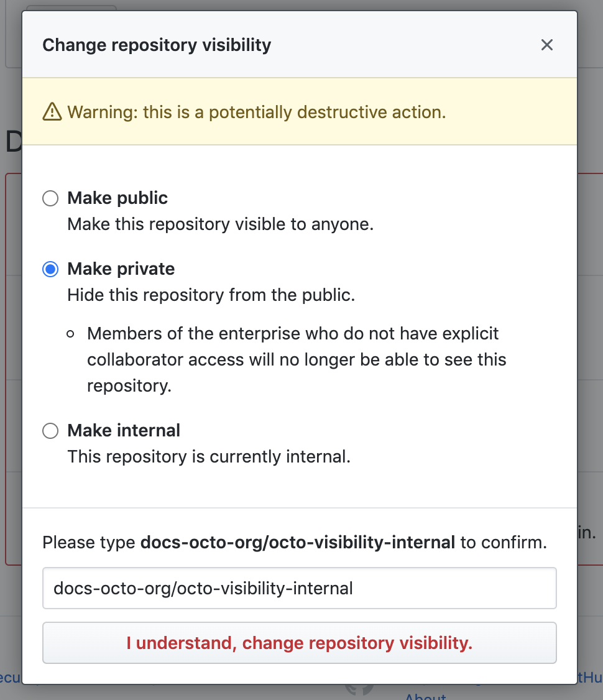Click the 'Make public' bold label

[117, 198]
